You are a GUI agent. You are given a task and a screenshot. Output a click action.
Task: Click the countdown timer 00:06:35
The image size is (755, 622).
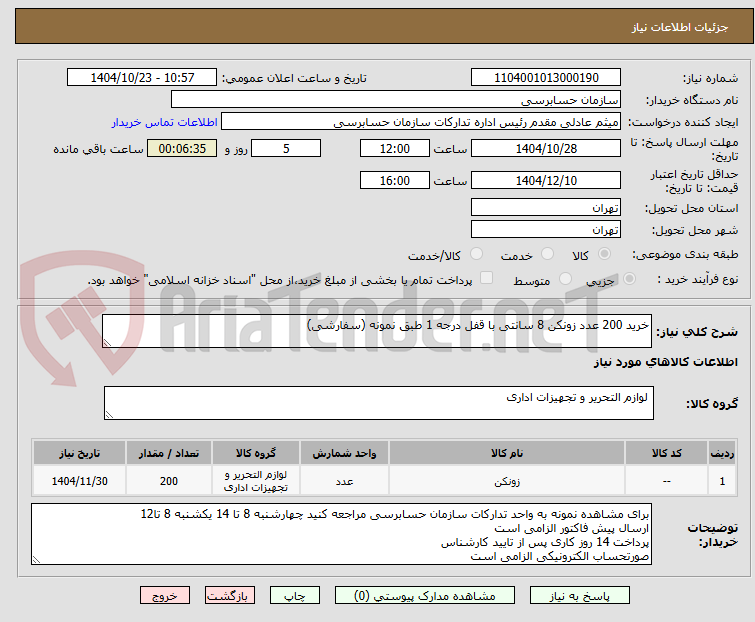(182, 148)
